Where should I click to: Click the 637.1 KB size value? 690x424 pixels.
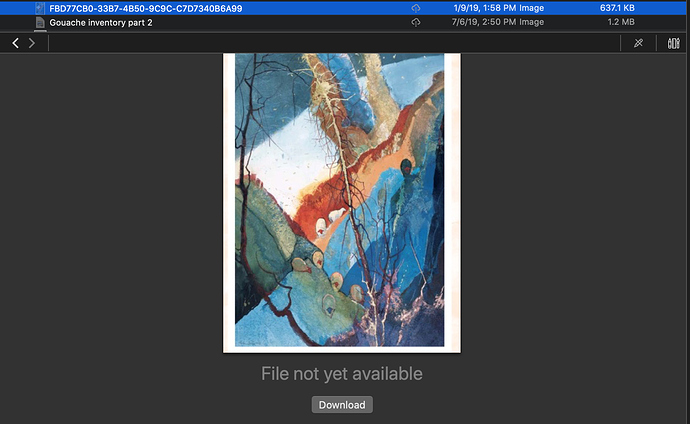pos(616,8)
